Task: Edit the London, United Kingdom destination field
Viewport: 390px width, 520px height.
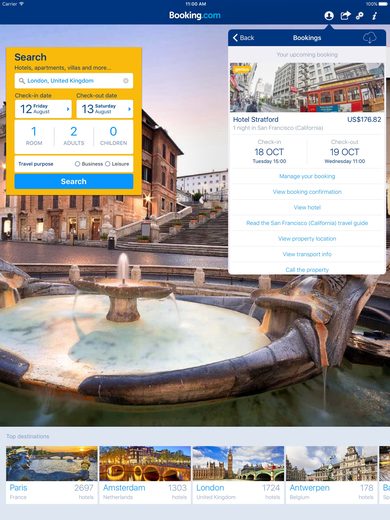Action: click(x=74, y=81)
